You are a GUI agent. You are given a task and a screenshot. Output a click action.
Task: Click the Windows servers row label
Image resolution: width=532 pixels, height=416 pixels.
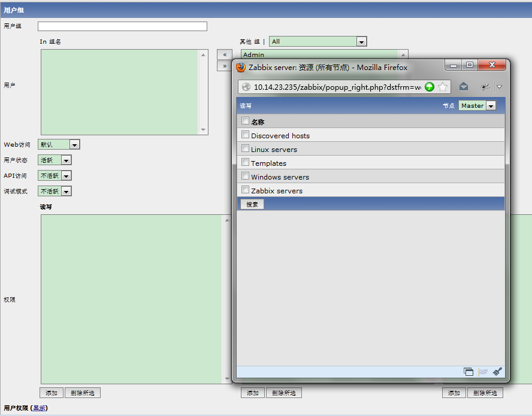(x=280, y=177)
